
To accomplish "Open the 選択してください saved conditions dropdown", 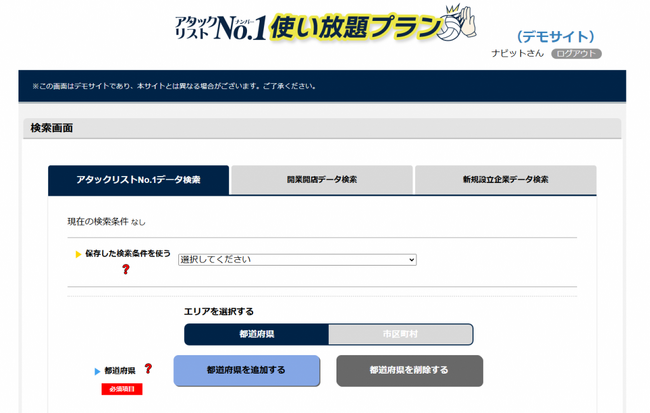I will pyautogui.click(x=297, y=260).
